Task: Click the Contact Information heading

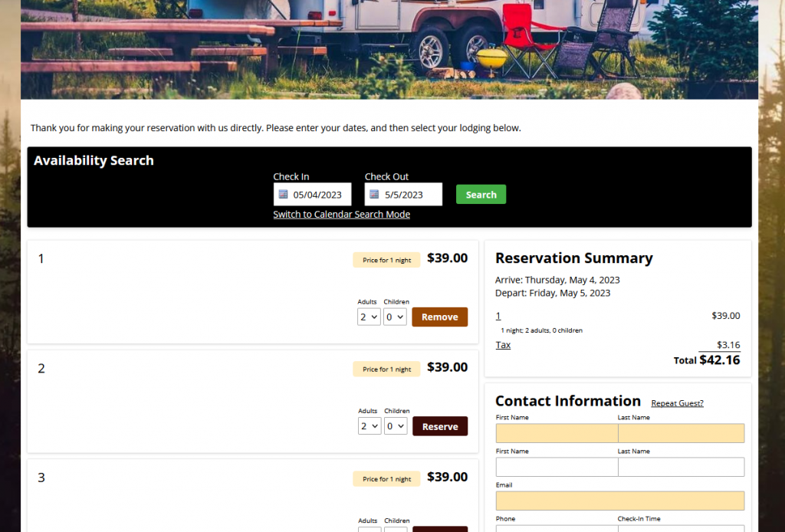Action: [568, 401]
